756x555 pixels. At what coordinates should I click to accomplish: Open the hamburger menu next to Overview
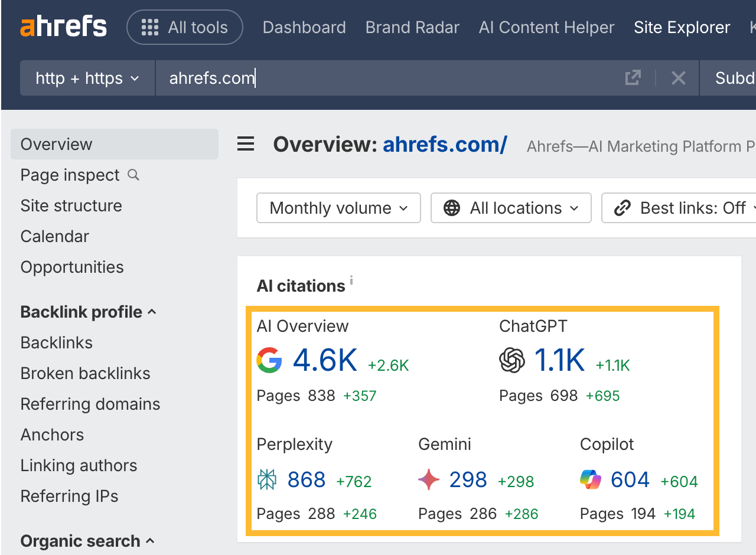[245, 143]
